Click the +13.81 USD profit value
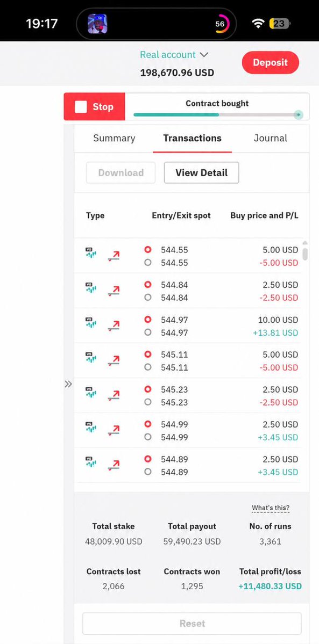The image size is (319, 644). pos(275,332)
